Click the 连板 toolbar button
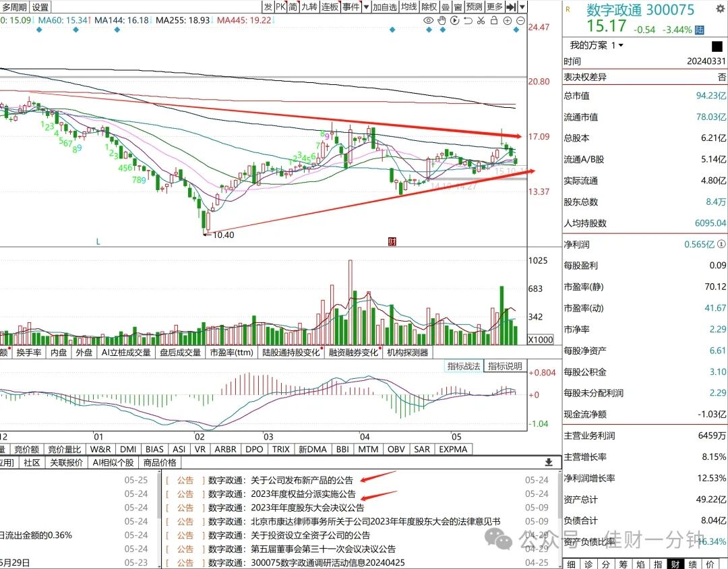 (330, 7)
